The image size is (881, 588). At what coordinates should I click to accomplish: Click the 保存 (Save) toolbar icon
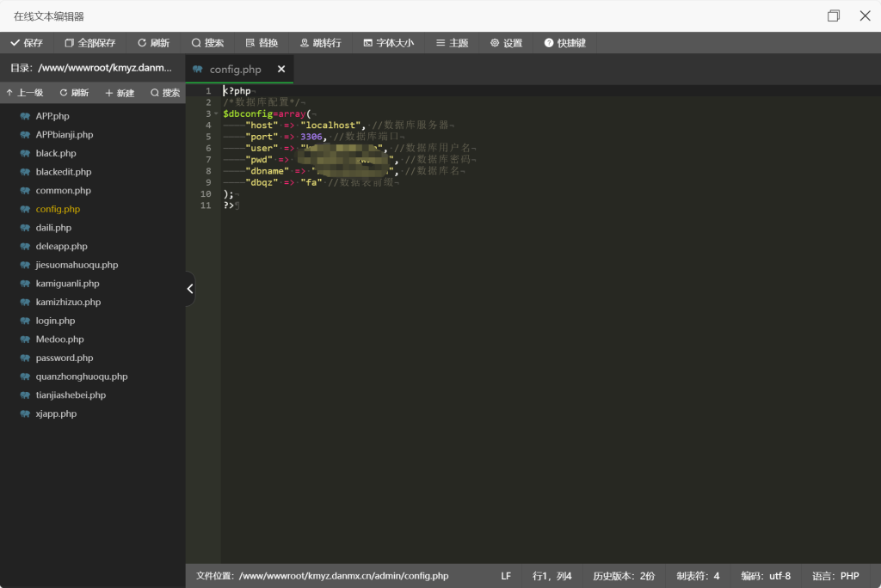click(x=27, y=43)
